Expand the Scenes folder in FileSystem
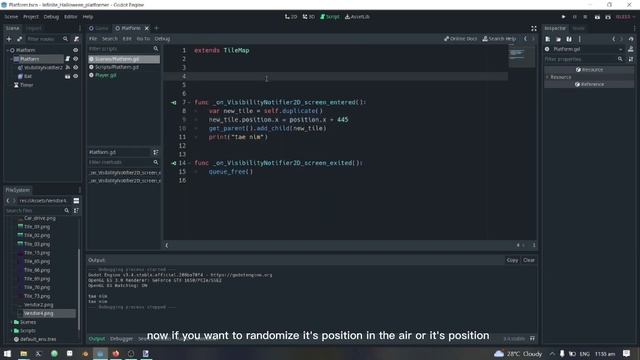 tap(11, 322)
